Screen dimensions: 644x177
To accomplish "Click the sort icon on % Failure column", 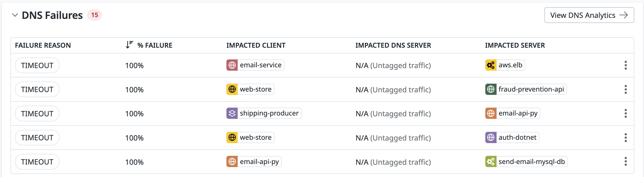I will pyautogui.click(x=129, y=45).
